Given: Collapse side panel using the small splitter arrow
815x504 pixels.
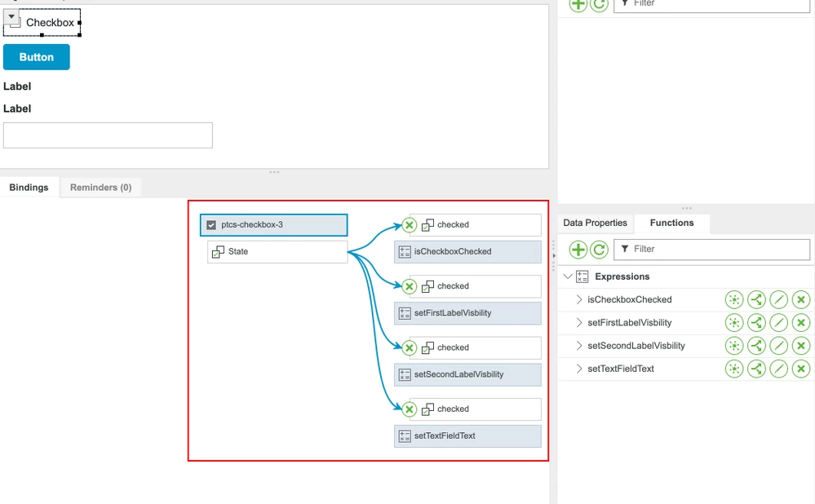Looking at the screenshot, I should pyautogui.click(x=554, y=255).
